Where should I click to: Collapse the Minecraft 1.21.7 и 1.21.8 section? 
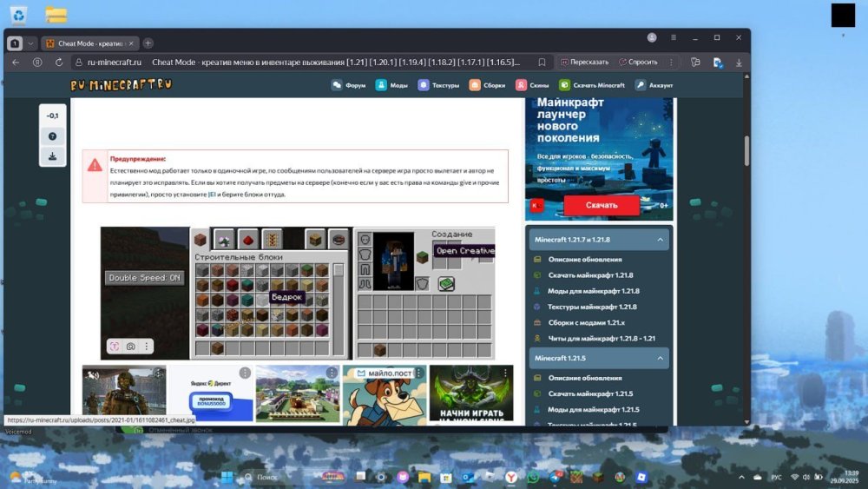point(599,240)
